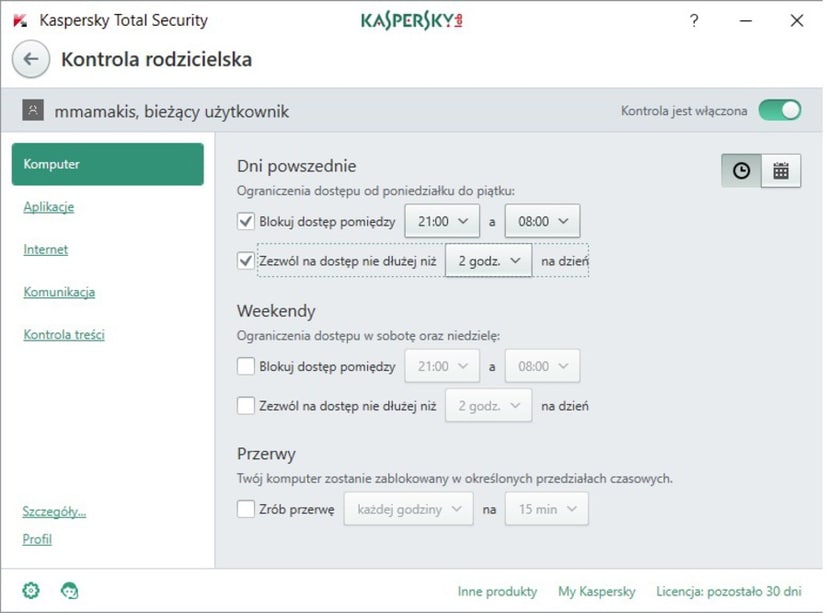Uncheck weekday 'Zezwól na dostęp nie dłużej niż'
Screen dimensions: 828x613
coord(246,260)
